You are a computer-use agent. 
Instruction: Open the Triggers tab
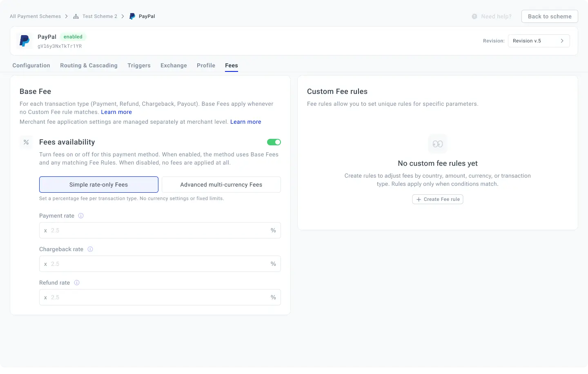[x=139, y=65]
